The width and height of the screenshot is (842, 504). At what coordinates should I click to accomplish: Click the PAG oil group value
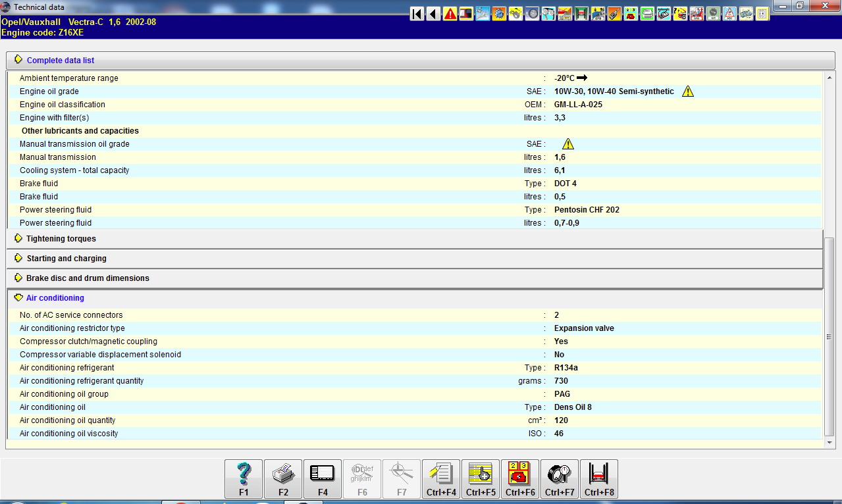pos(562,394)
